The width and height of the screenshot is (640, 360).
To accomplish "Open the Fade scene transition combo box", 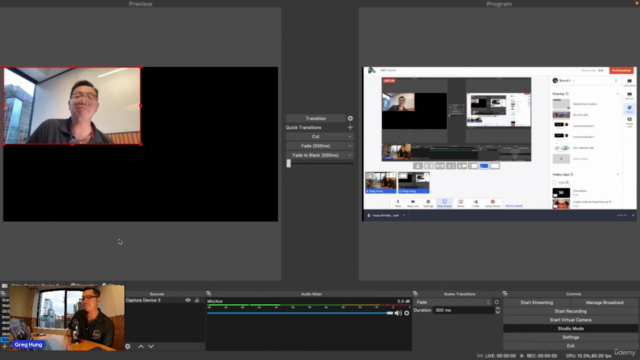I will [x=453, y=302].
